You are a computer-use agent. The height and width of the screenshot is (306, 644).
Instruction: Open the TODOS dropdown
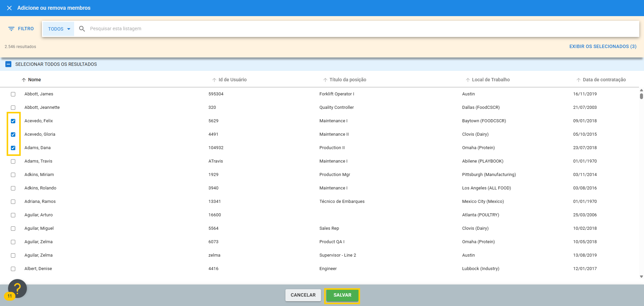pyautogui.click(x=59, y=29)
